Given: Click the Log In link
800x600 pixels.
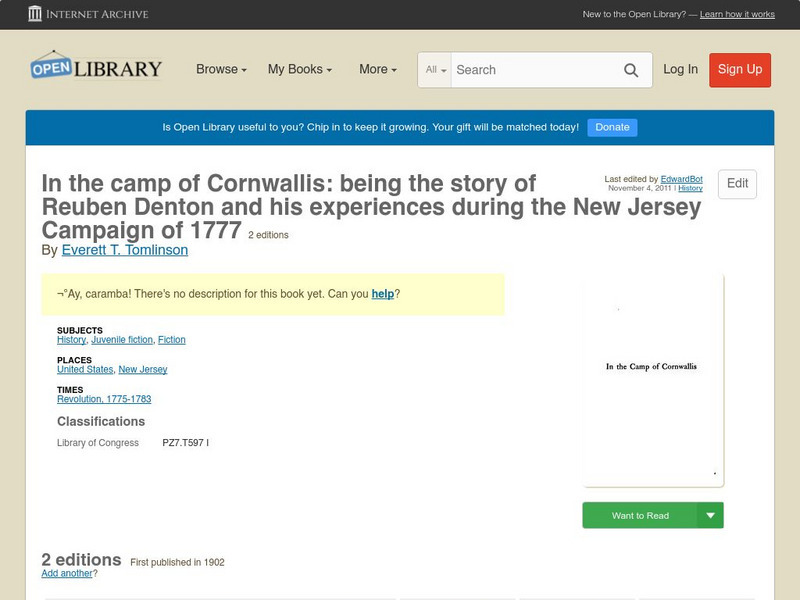Looking at the screenshot, I should click(680, 69).
